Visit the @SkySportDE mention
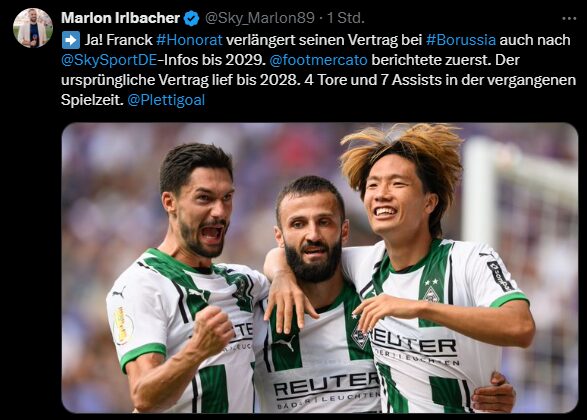This screenshot has height=420, width=587. pyautogui.click(x=109, y=60)
